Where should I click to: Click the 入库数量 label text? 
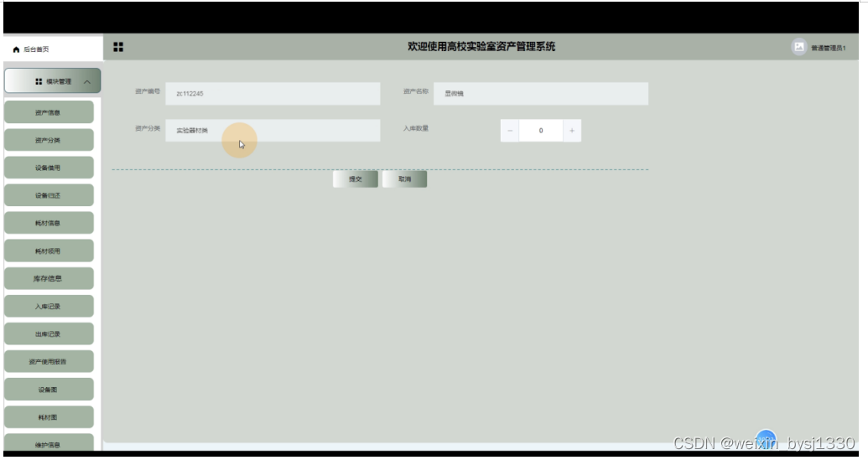click(416, 128)
